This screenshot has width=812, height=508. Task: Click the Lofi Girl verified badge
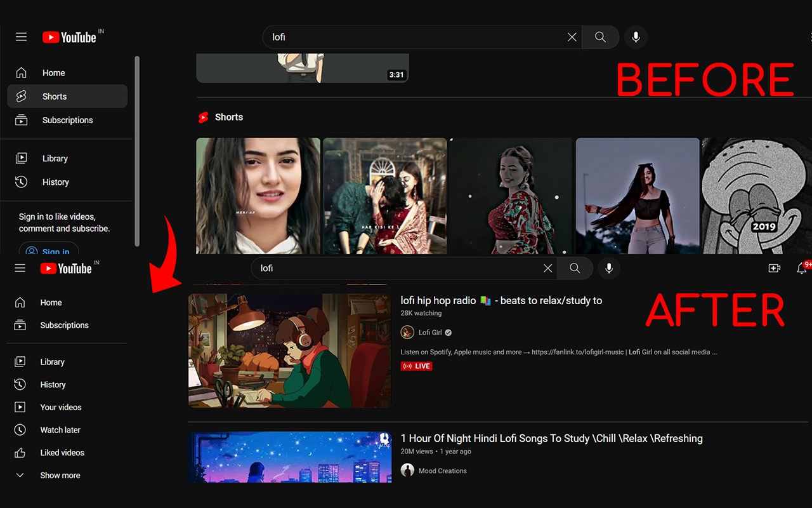448,332
